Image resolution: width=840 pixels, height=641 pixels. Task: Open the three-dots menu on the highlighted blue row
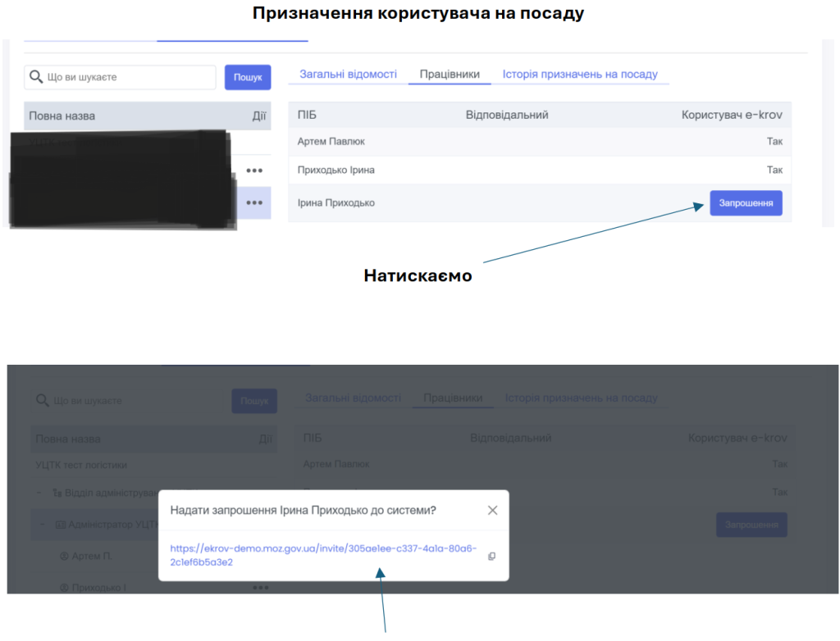(x=254, y=202)
